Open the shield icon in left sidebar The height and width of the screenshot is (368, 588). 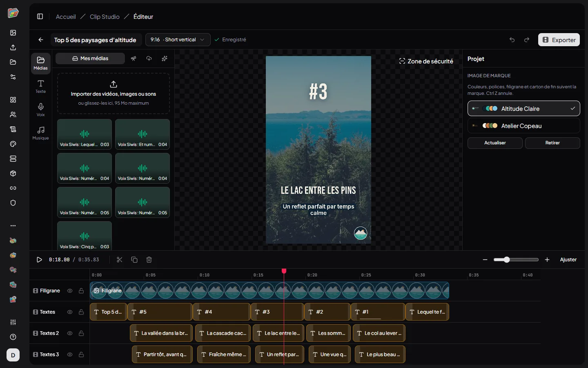tap(13, 203)
